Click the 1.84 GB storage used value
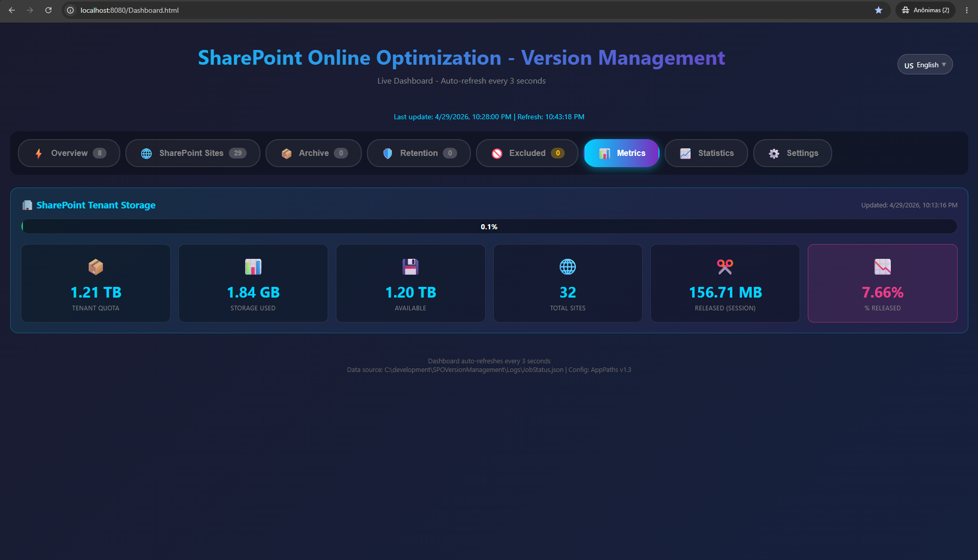The height and width of the screenshot is (560, 978). point(253,292)
